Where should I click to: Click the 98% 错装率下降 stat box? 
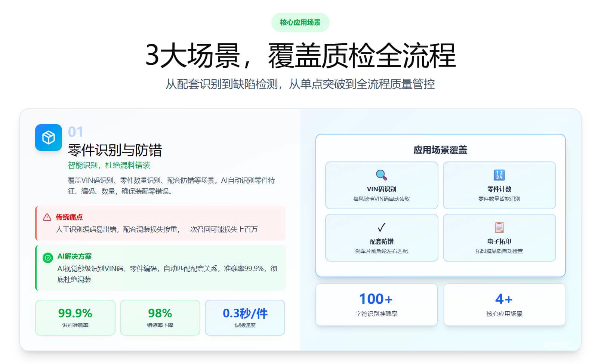(x=160, y=317)
